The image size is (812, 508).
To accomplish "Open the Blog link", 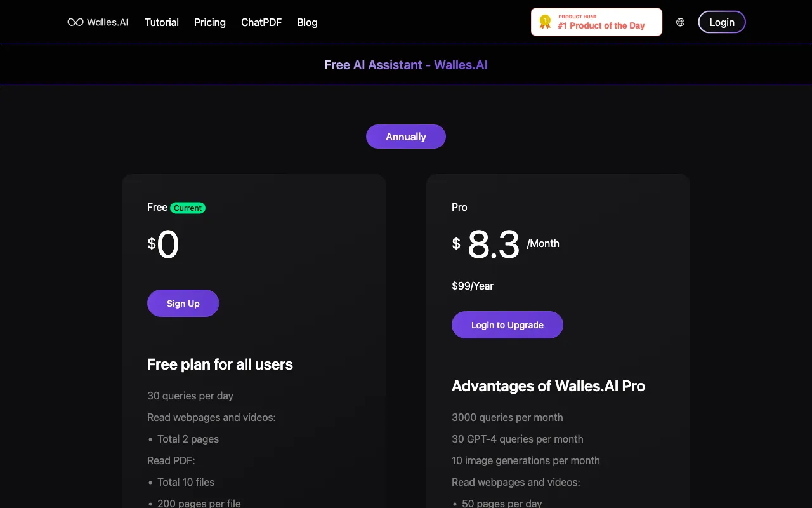I will coord(307,22).
